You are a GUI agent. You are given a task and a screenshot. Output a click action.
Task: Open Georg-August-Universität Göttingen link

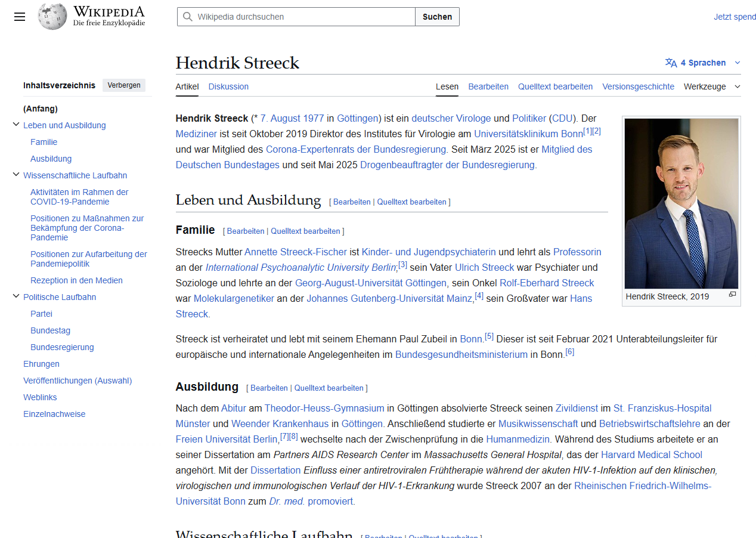371,283
